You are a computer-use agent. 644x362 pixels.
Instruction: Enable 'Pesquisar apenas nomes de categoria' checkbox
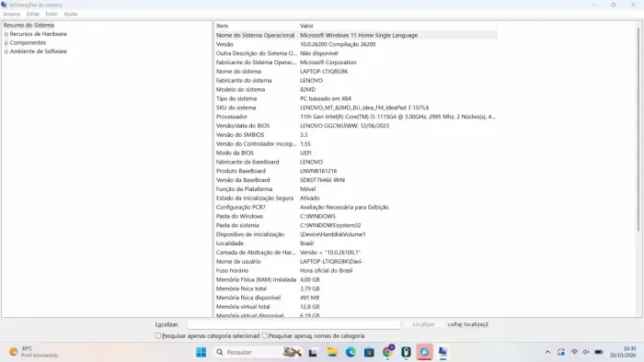[265, 335]
